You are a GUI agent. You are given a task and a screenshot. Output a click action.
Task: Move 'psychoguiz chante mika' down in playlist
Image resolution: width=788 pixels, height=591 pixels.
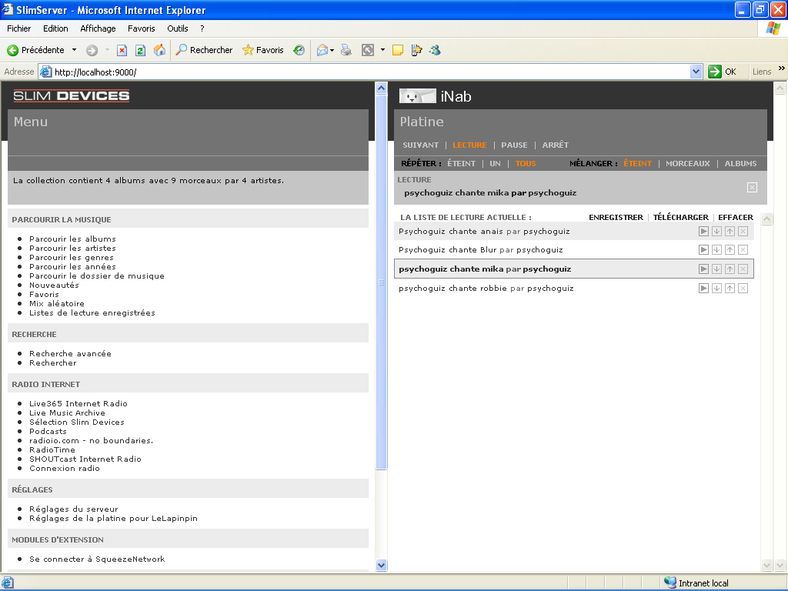pyautogui.click(x=717, y=269)
